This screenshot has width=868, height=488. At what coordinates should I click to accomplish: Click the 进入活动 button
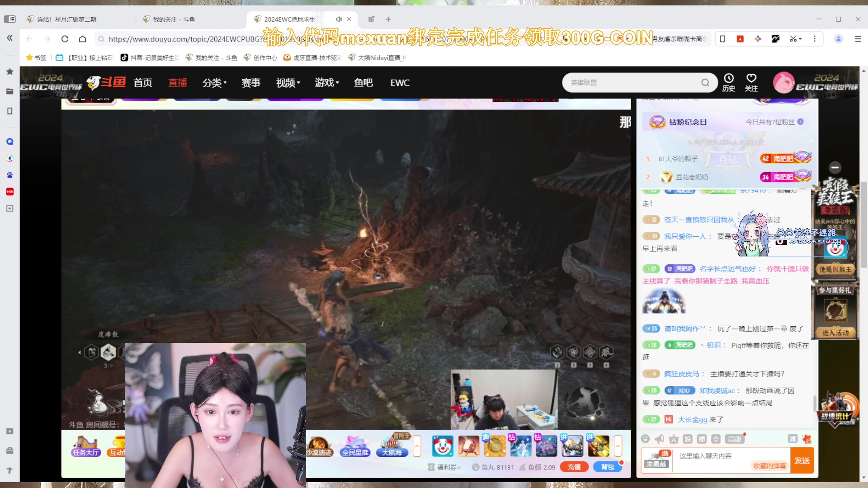tap(835, 333)
